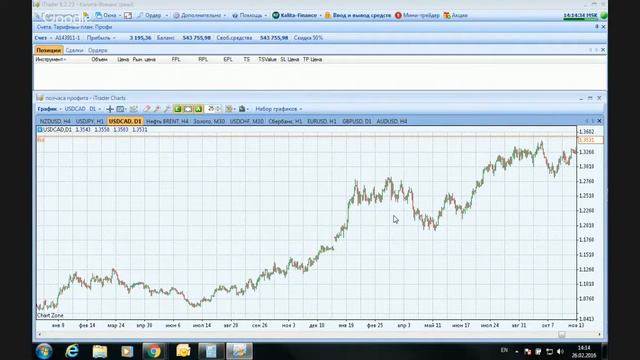The image size is (640, 360).
Task: Expand the Прибыль dropdown
Action: click(101, 38)
